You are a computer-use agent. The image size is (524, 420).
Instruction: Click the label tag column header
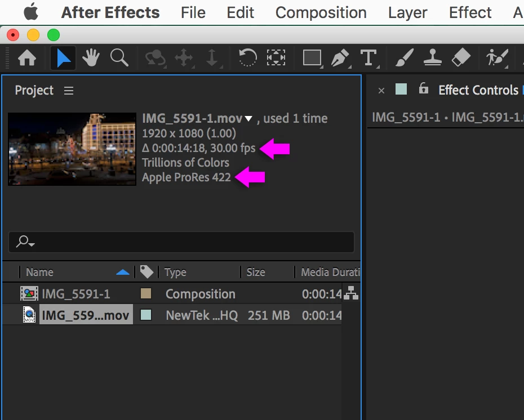(x=146, y=272)
